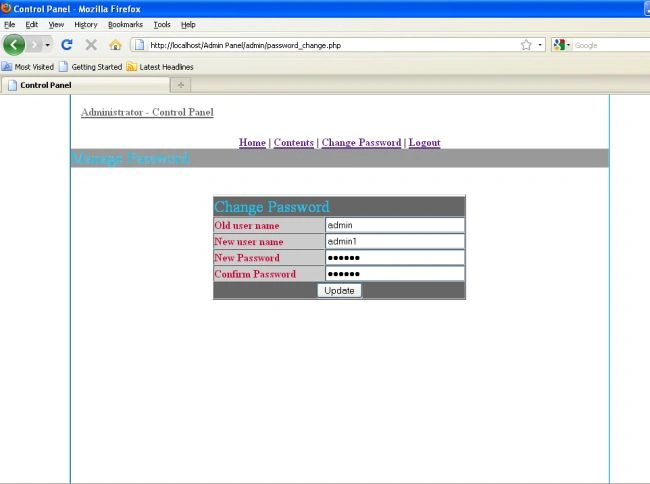Open the File menu
650x484 pixels.
(x=10, y=25)
